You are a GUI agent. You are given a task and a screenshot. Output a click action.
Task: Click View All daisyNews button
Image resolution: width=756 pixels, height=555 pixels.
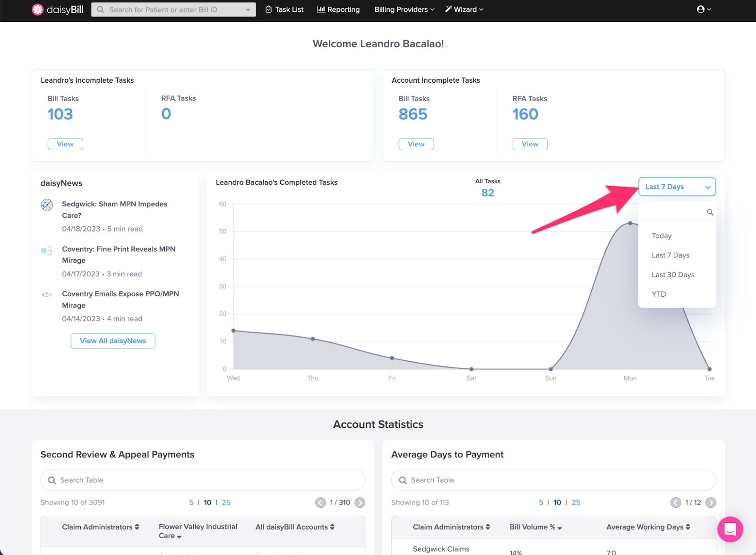pyautogui.click(x=113, y=341)
